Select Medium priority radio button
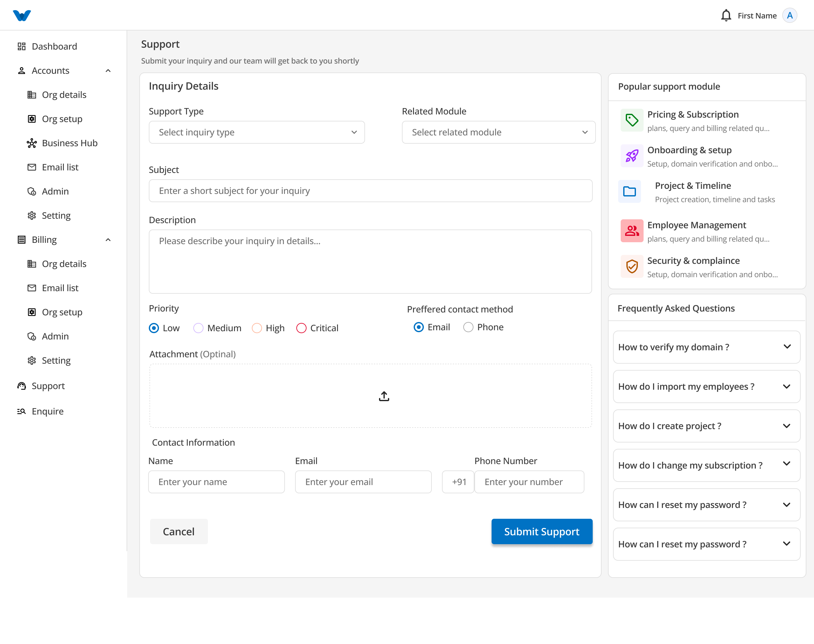 [x=198, y=328]
